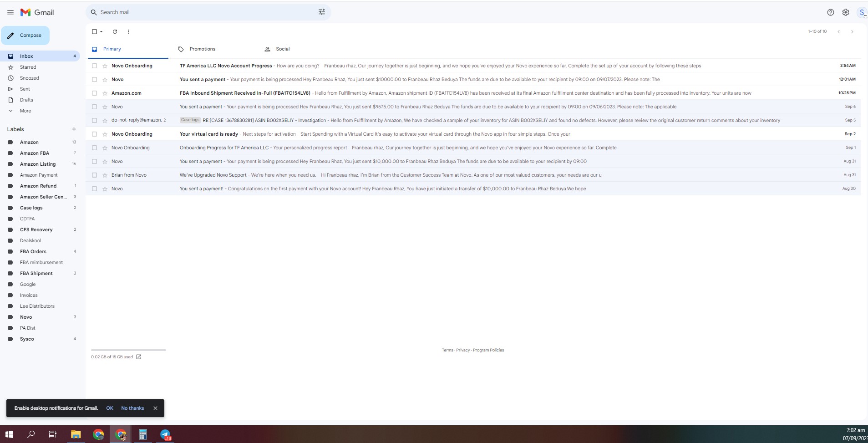This screenshot has width=868, height=443.
Task: Select the Amazon.com FBA Inbound Shipment email
Action: click(94, 93)
